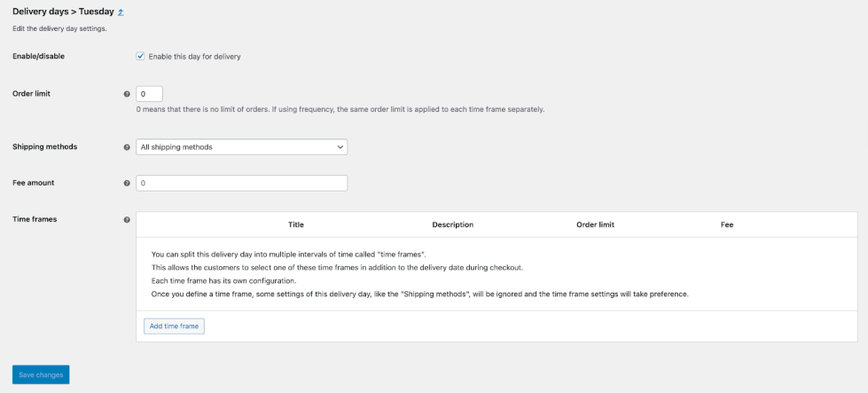
Task: Click the Shipping methods field label
Action: tap(44, 146)
